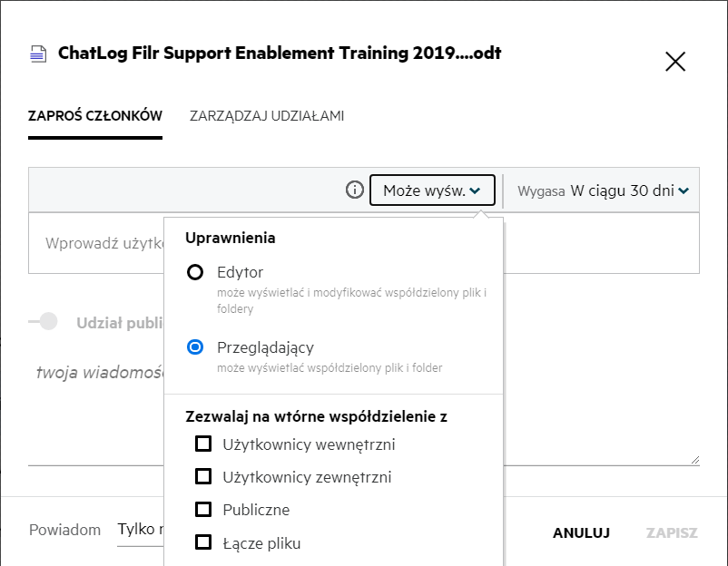This screenshot has width=728, height=566.
Task: Switch to Zarządzaj udziałami tab
Action: click(267, 116)
